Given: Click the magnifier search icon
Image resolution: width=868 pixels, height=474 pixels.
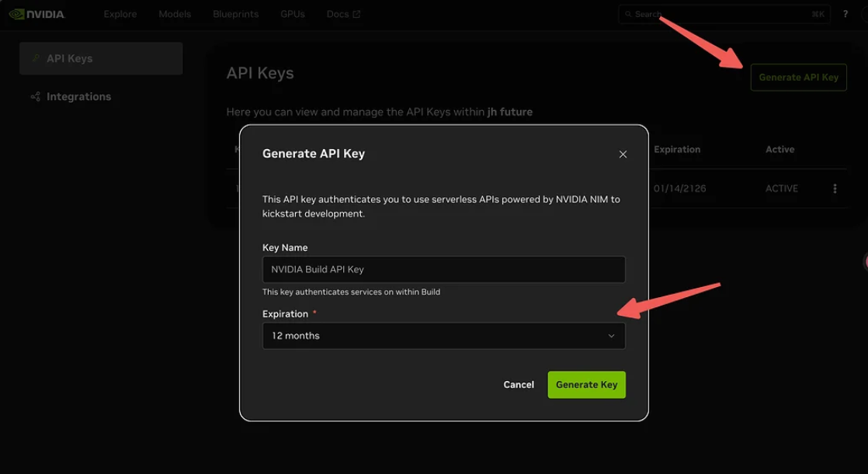Looking at the screenshot, I should pos(628,14).
